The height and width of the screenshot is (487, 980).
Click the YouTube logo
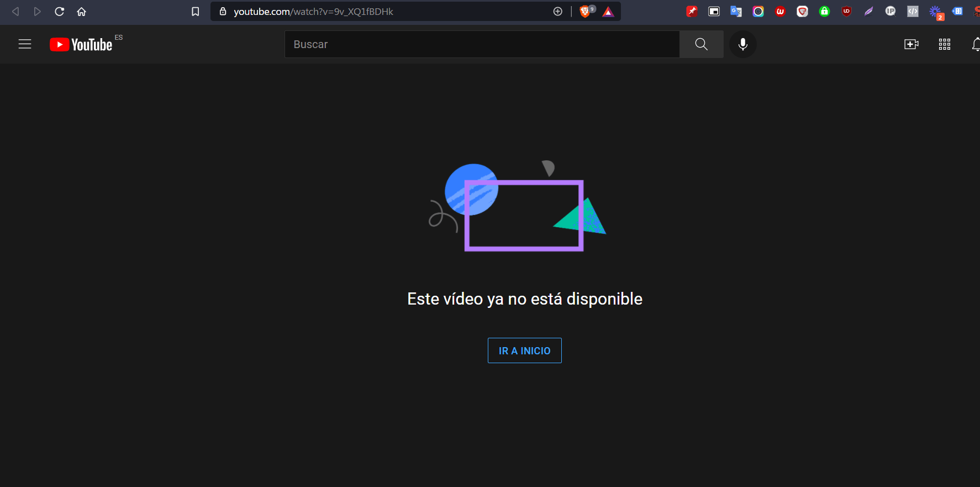(x=81, y=44)
